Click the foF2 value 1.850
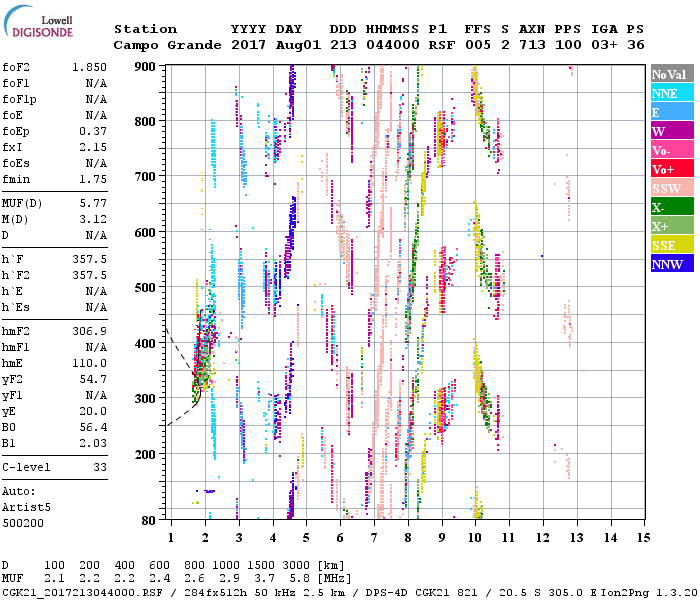The width and height of the screenshot is (700, 600). click(89, 67)
